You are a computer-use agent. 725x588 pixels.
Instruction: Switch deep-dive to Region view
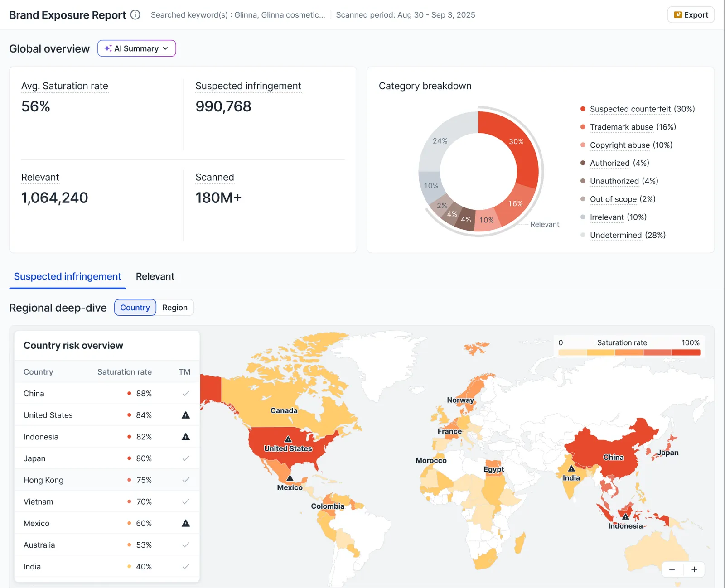coord(175,308)
